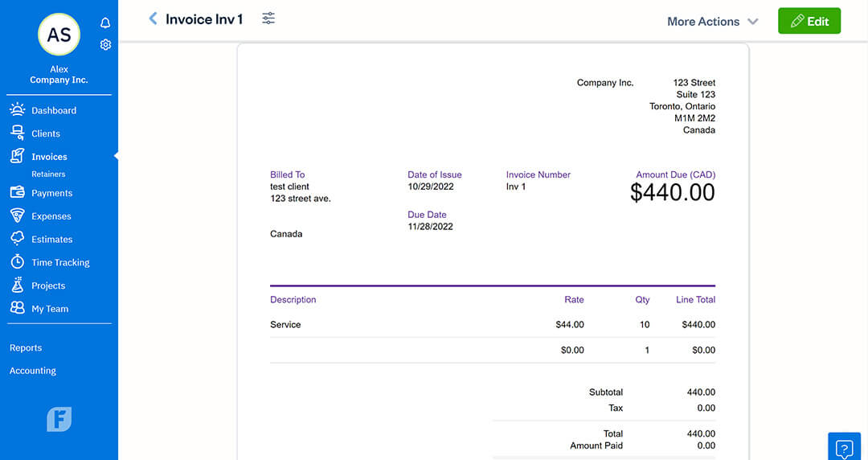This screenshot has width=868, height=460.
Task: Open the help chat bubble icon
Action: (844, 448)
